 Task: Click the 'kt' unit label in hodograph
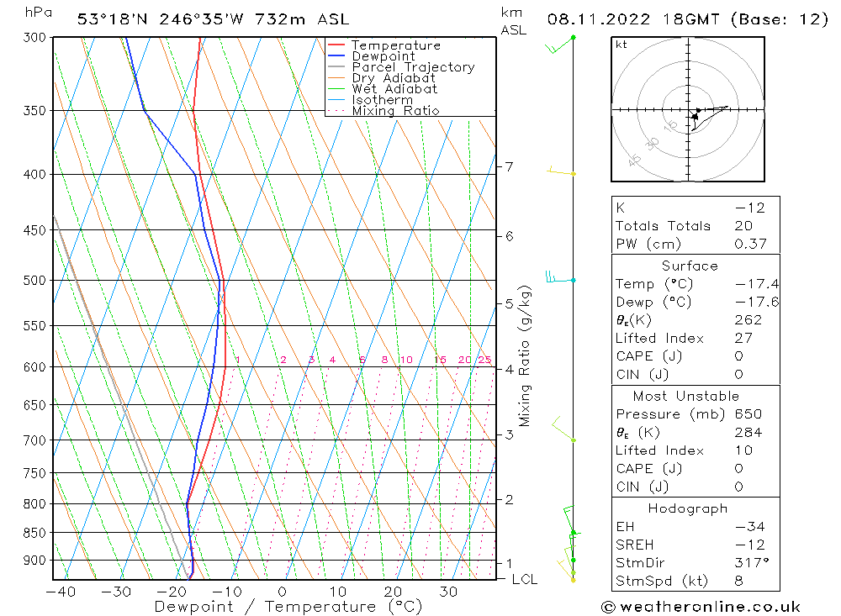pyautogui.click(x=621, y=45)
